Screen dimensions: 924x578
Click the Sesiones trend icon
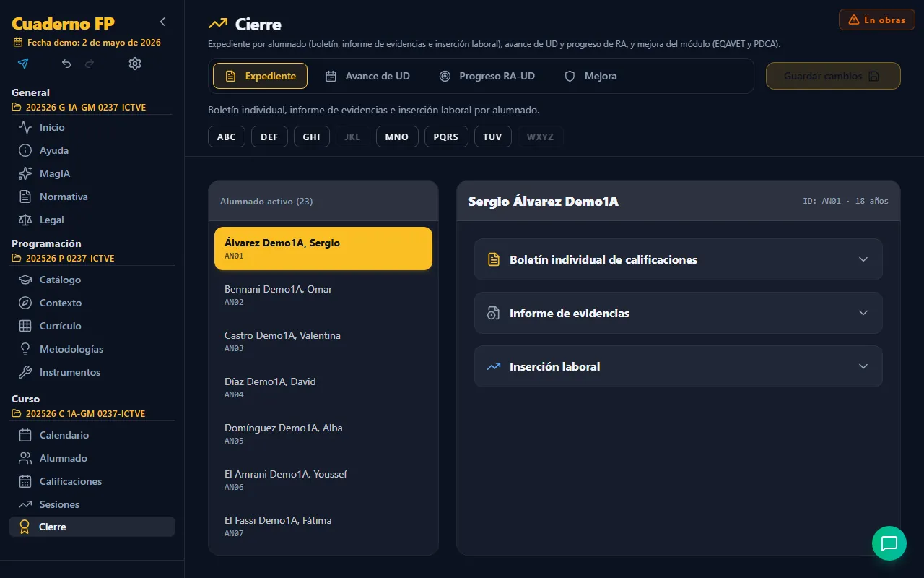25,504
